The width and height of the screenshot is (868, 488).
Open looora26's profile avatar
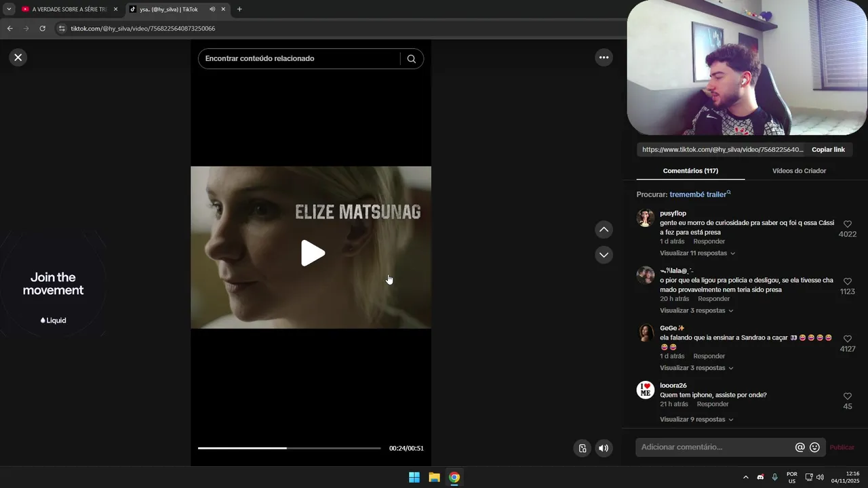tap(646, 390)
